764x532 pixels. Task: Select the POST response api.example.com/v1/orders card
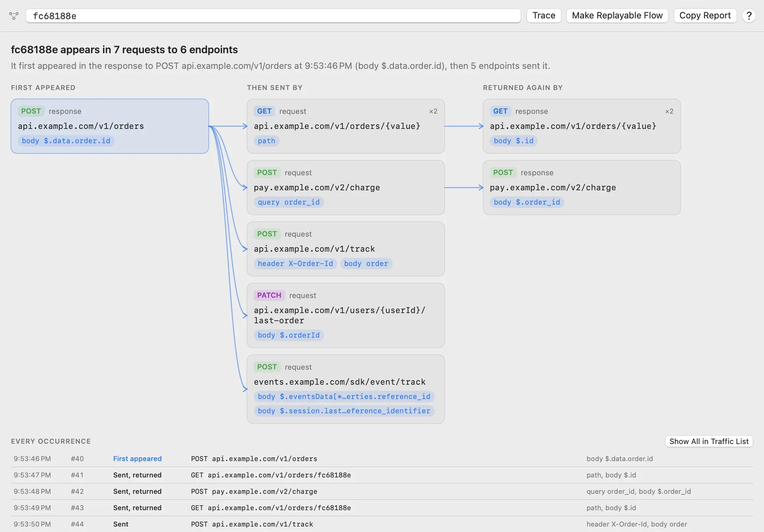(x=110, y=126)
